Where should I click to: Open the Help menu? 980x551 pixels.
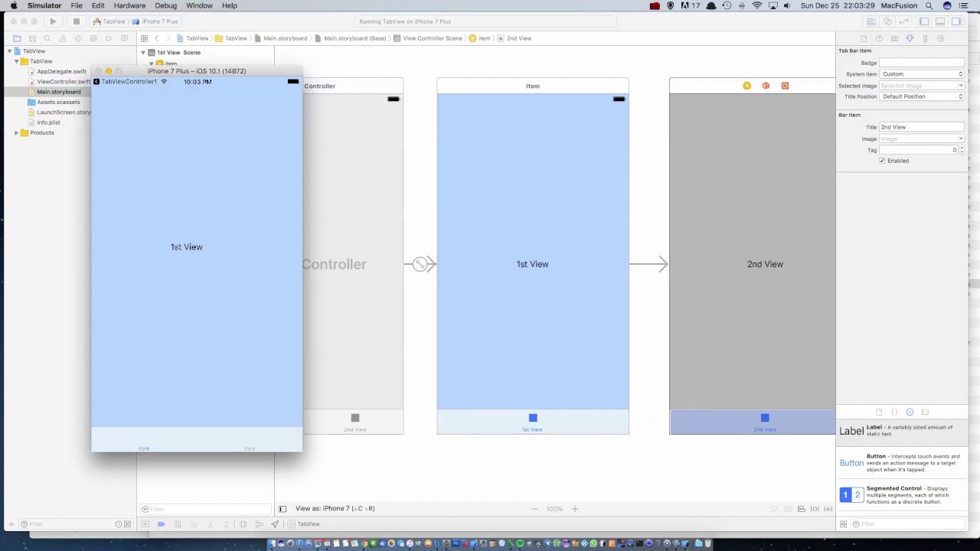(230, 5)
